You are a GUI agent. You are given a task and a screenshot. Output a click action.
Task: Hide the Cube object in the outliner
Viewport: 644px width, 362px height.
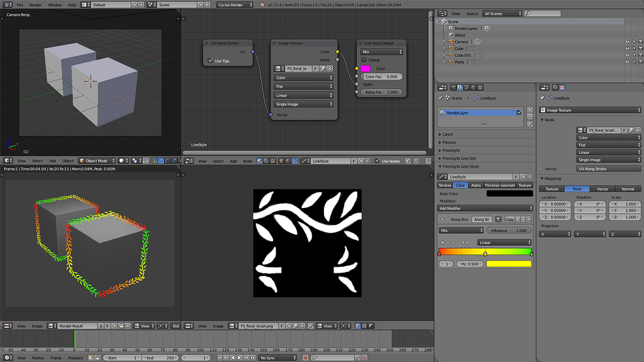(x=626, y=48)
